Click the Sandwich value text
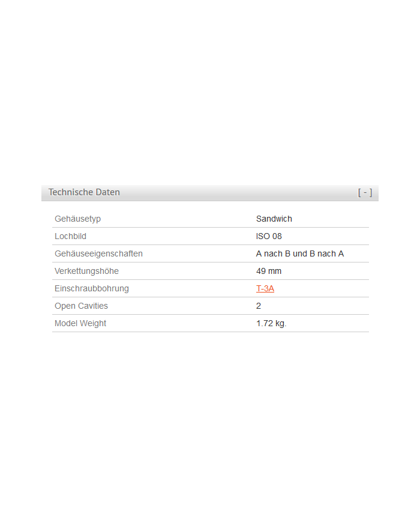Image resolution: width=420 pixels, height=522 pixels. (x=274, y=219)
